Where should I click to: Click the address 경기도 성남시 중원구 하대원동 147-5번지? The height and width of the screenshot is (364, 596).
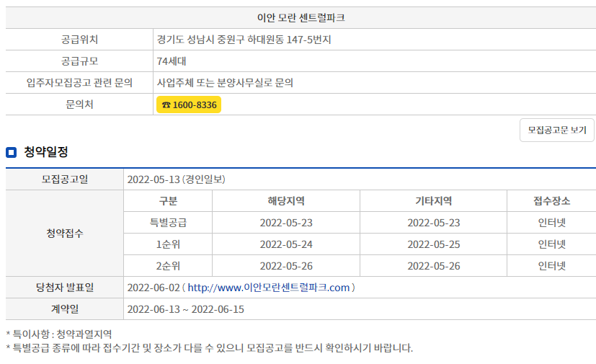coord(244,40)
